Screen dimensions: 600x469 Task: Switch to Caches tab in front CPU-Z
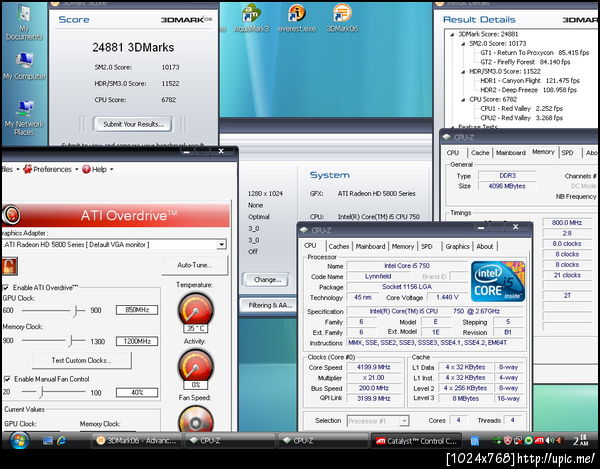tap(339, 246)
